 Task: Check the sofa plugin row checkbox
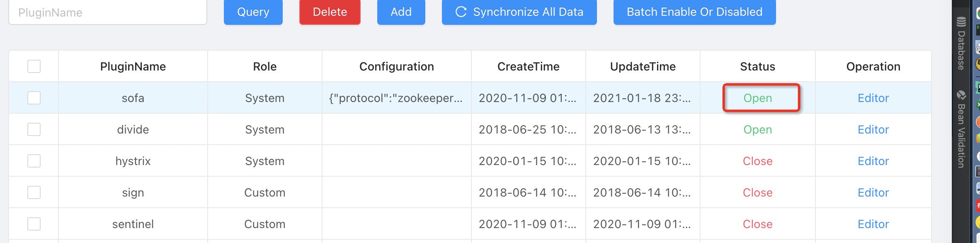pos(34,98)
